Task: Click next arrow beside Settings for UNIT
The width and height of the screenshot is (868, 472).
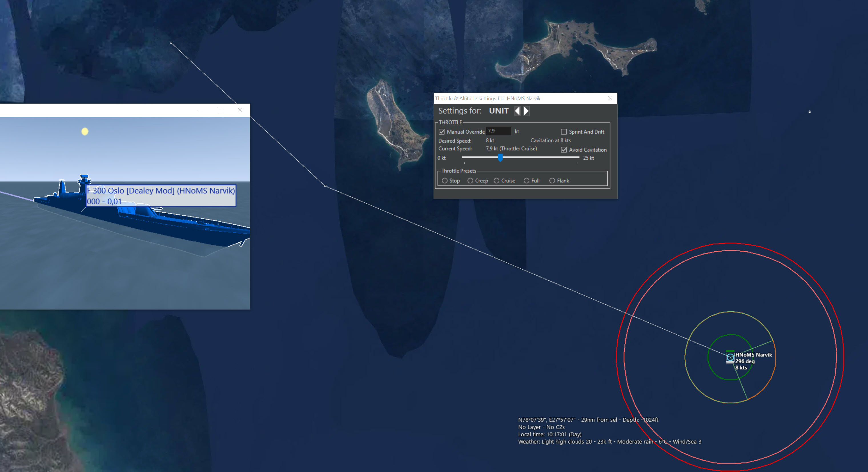Action: coord(526,111)
